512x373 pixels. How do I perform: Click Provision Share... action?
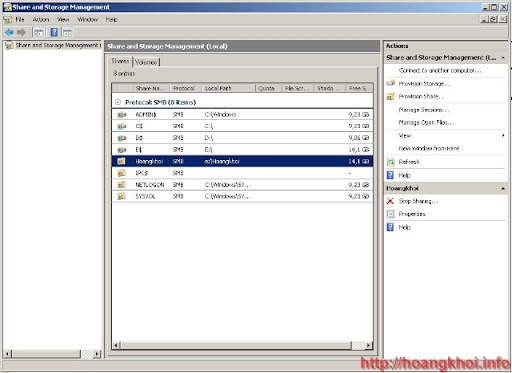421,97
